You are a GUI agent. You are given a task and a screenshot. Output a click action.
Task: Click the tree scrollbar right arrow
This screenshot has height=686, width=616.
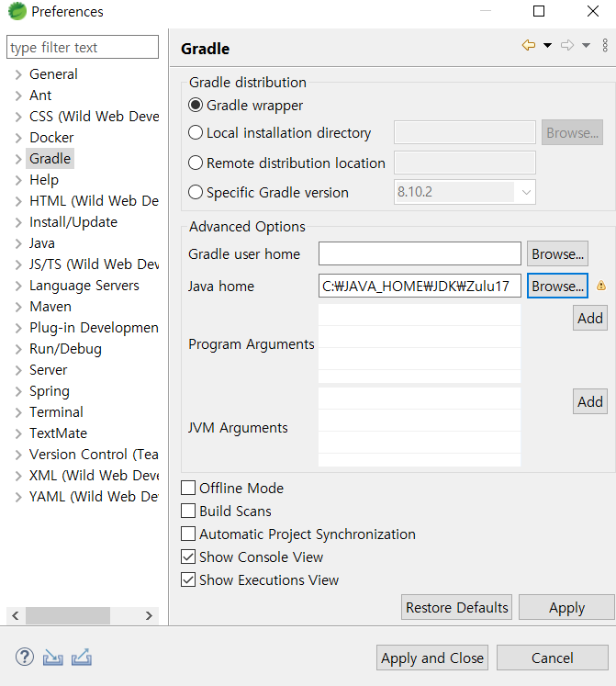tap(149, 615)
